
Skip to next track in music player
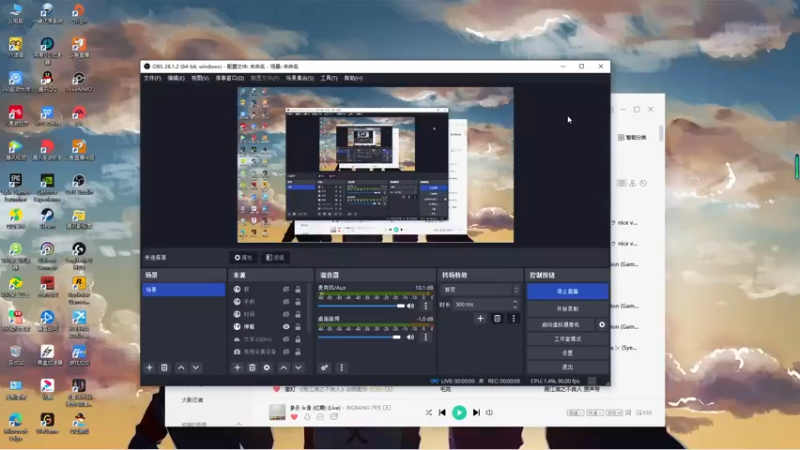point(476,412)
